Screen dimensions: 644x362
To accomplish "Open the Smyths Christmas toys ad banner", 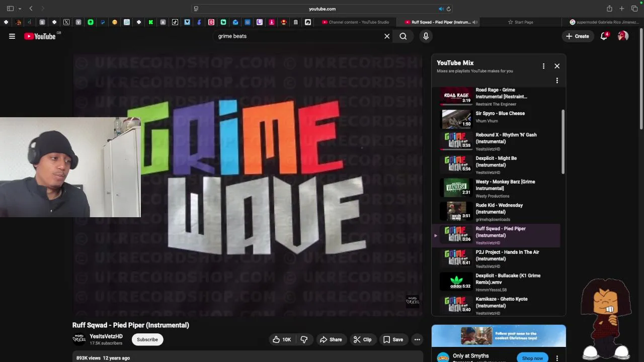I will 499,336.
